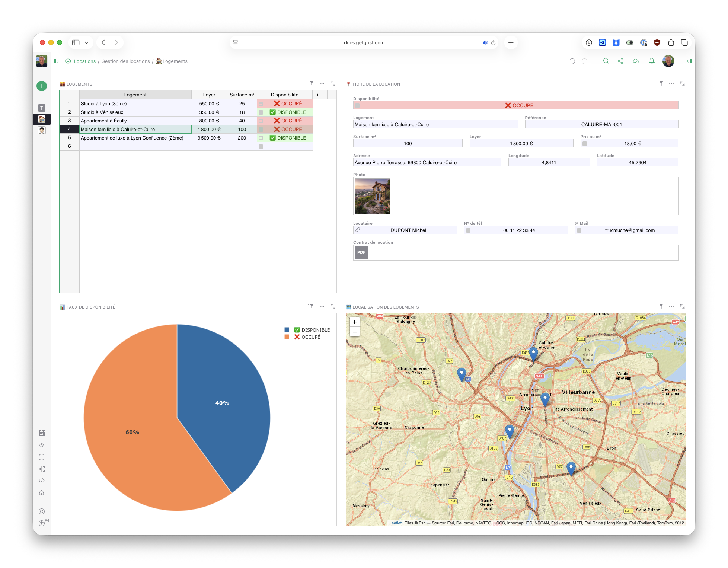
Task: Click Locations workspace breadcrumb link
Action: [x=84, y=61]
